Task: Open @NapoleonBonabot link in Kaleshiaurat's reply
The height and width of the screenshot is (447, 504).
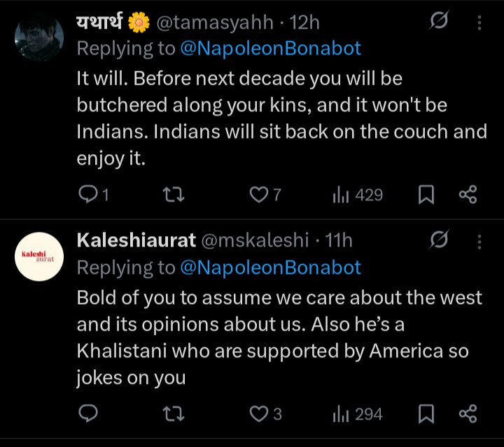Action: click(270, 267)
